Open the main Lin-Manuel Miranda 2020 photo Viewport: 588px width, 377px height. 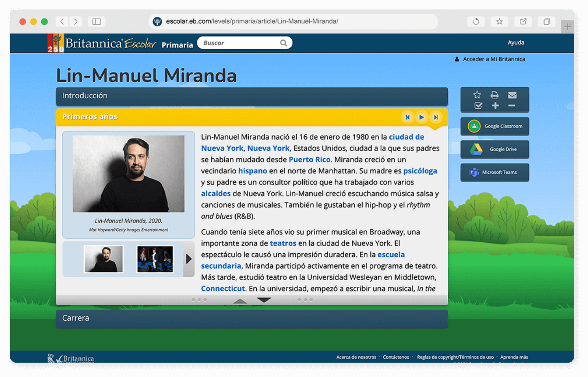128,174
